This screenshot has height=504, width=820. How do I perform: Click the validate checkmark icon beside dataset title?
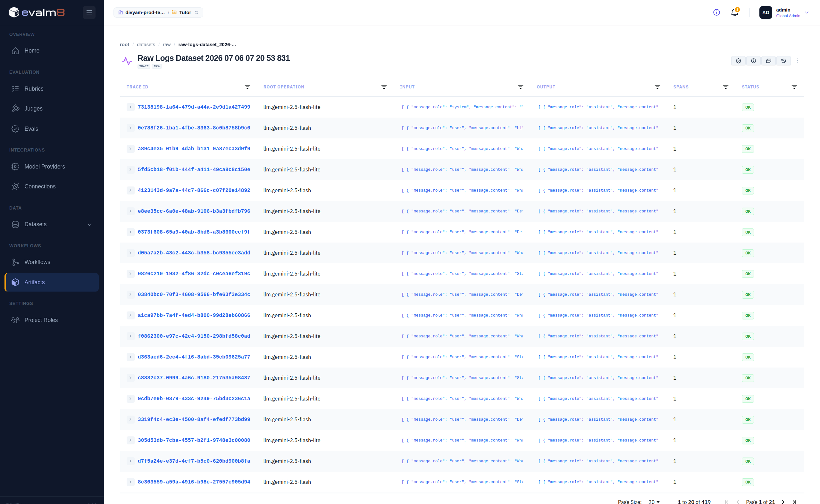[738, 61]
